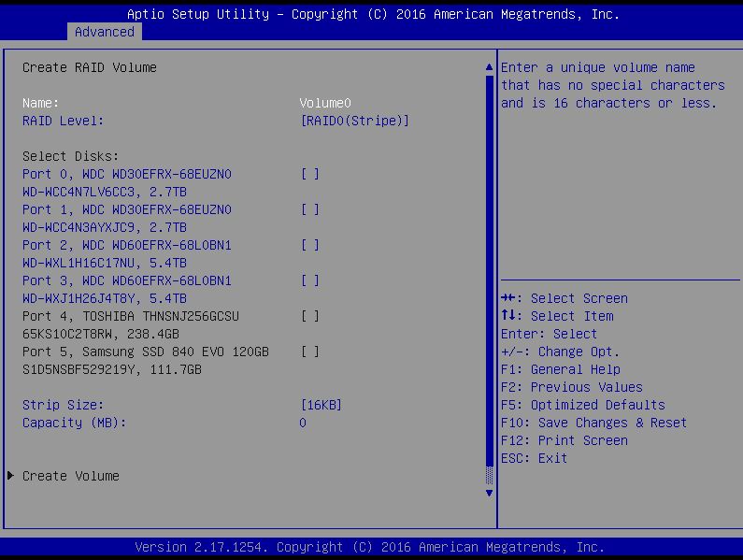
Task: Select Port 3, WDC WD60EFRX-68L0BN1 row
Action: tap(127, 280)
